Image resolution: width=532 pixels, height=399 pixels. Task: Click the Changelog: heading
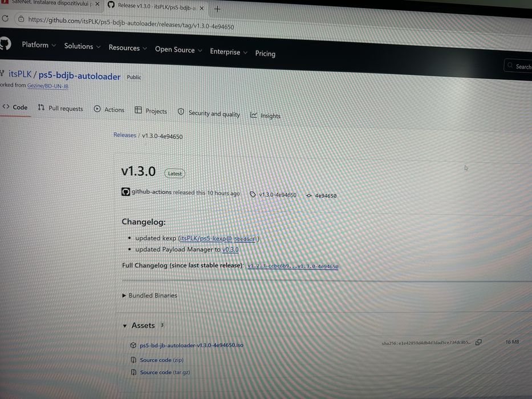pyautogui.click(x=144, y=222)
